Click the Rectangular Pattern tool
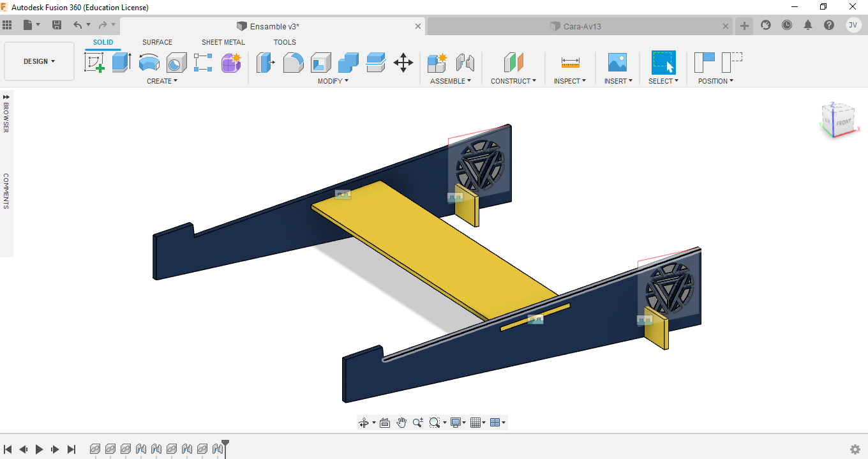 (203, 63)
